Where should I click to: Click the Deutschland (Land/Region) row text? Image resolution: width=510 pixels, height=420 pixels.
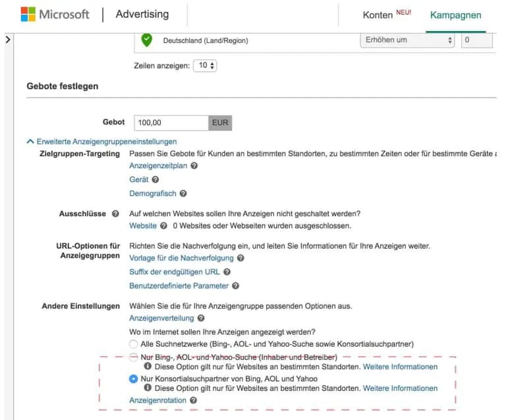(x=206, y=40)
